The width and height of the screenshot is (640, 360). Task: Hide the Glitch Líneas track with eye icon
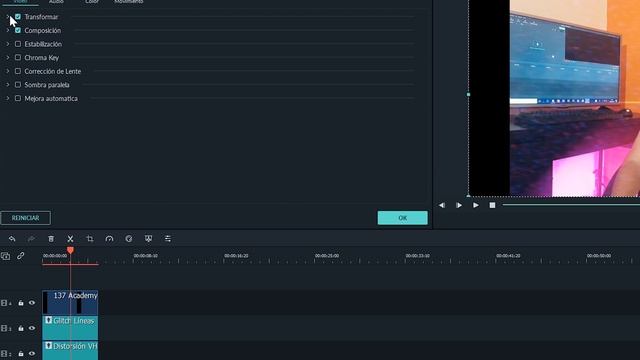pos(32,329)
